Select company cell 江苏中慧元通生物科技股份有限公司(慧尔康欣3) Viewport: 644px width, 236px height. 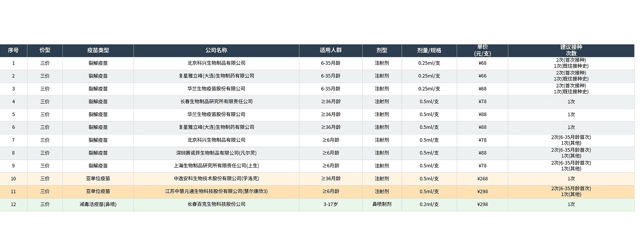click(x=216, y=191)
